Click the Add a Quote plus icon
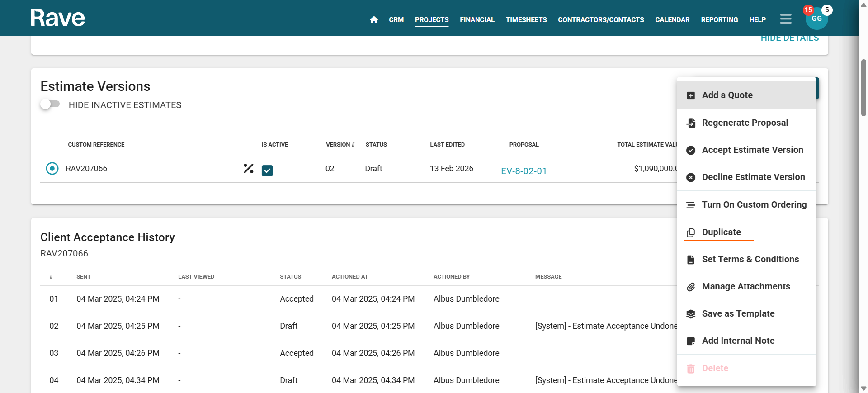 point(691,95)
